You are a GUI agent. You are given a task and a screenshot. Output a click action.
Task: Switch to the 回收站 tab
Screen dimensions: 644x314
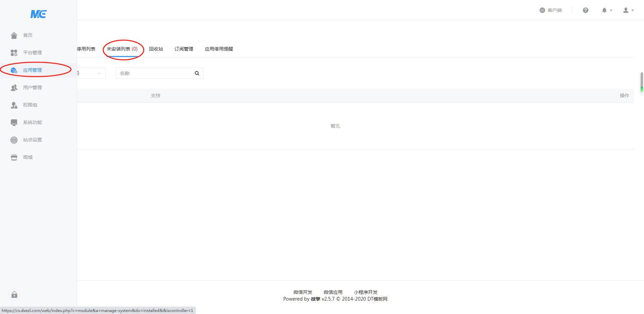click(x=156, y=49)
